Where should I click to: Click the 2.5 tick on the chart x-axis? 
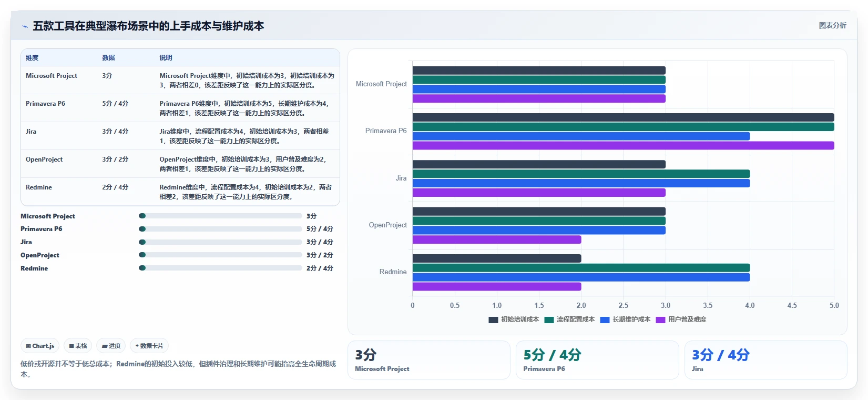pos(624,306)
